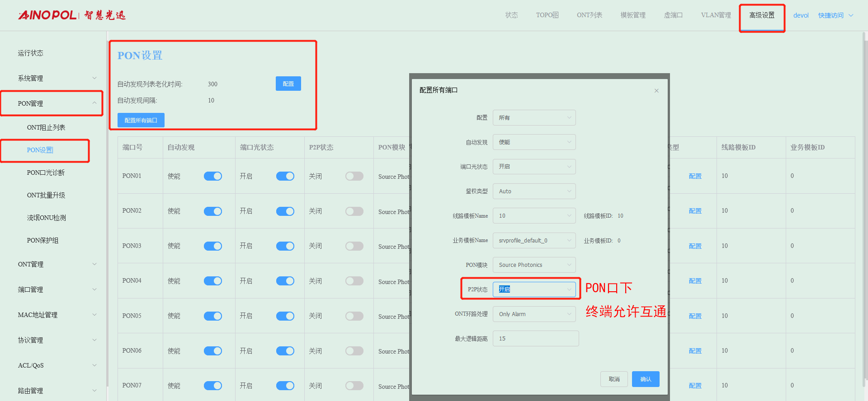Screen dimensions: 868x401
Task: Close the 配置所有端口 dialog
Action: coord(656,91)
